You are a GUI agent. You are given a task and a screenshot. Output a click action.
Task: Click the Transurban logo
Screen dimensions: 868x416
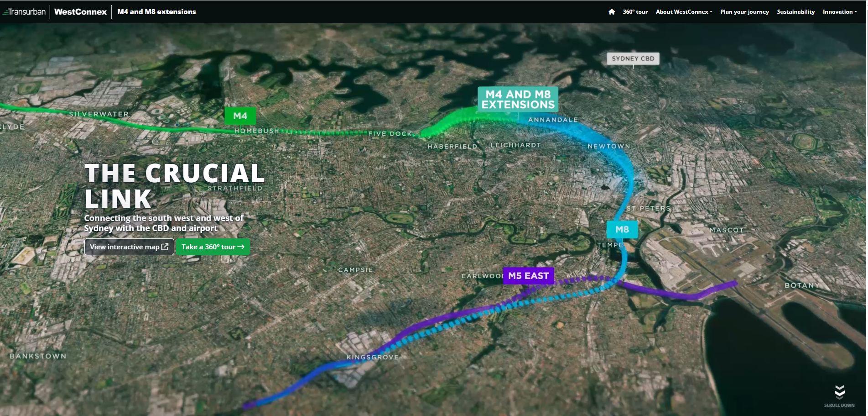(x=24, y=12)
